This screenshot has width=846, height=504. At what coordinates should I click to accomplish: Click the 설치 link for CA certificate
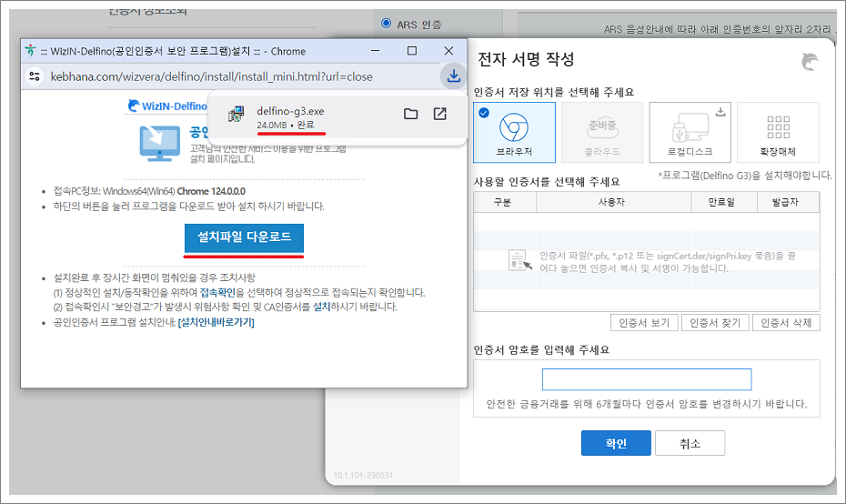pyautogui.click(x=321, y=307)
